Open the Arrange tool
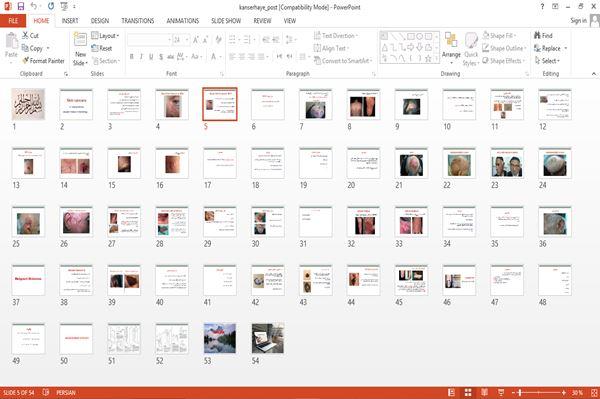 pos(451,48)
